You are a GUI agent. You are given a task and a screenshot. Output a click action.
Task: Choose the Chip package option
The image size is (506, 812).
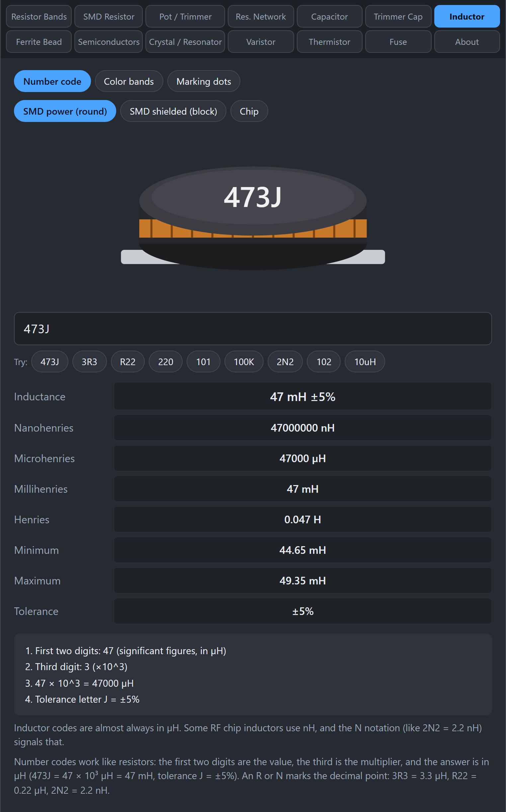249,111
